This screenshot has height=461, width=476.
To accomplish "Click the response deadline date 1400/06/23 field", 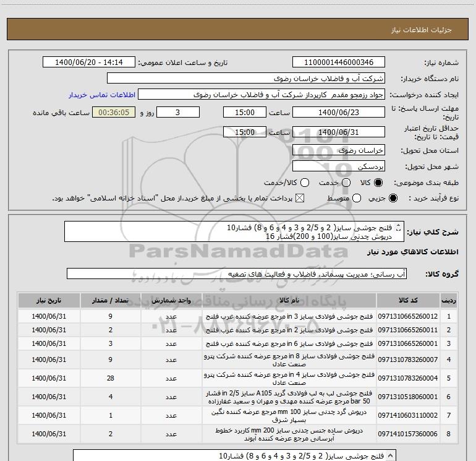I will pos(339,112).
